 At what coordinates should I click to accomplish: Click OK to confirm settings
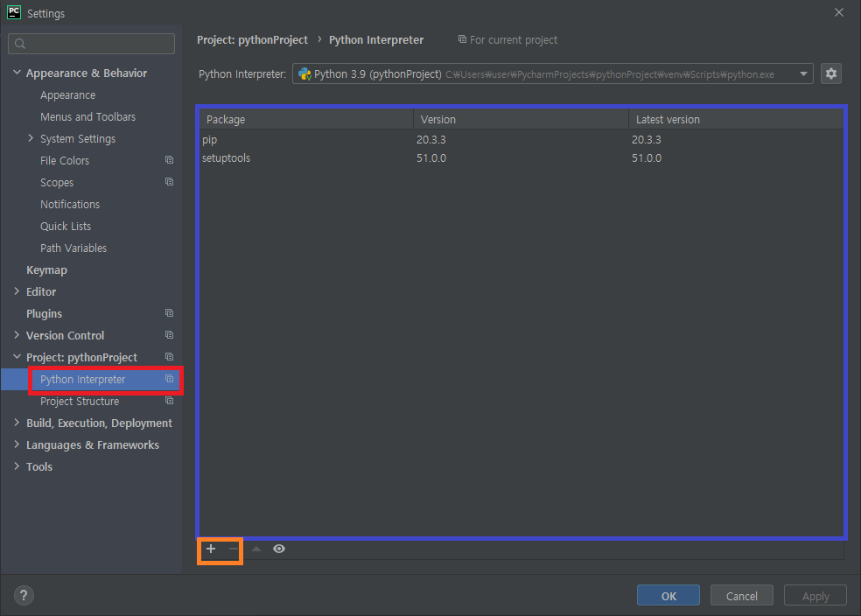click(668, 595)
